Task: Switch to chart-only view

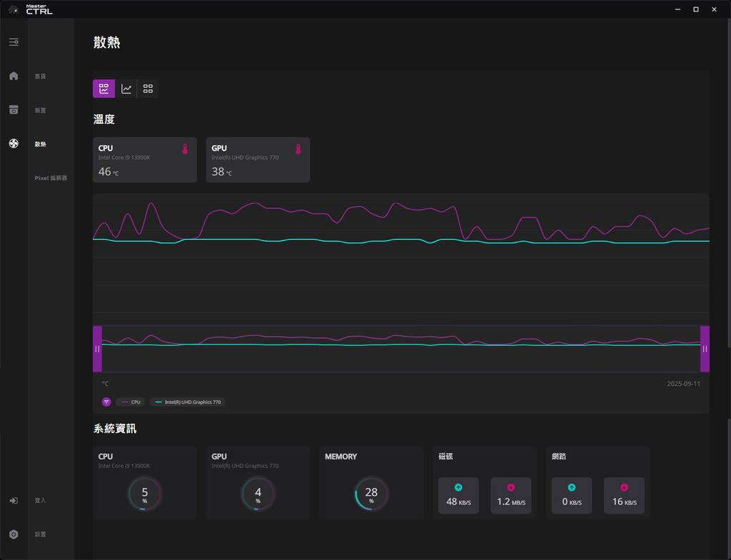Action: tap(126, 88)
